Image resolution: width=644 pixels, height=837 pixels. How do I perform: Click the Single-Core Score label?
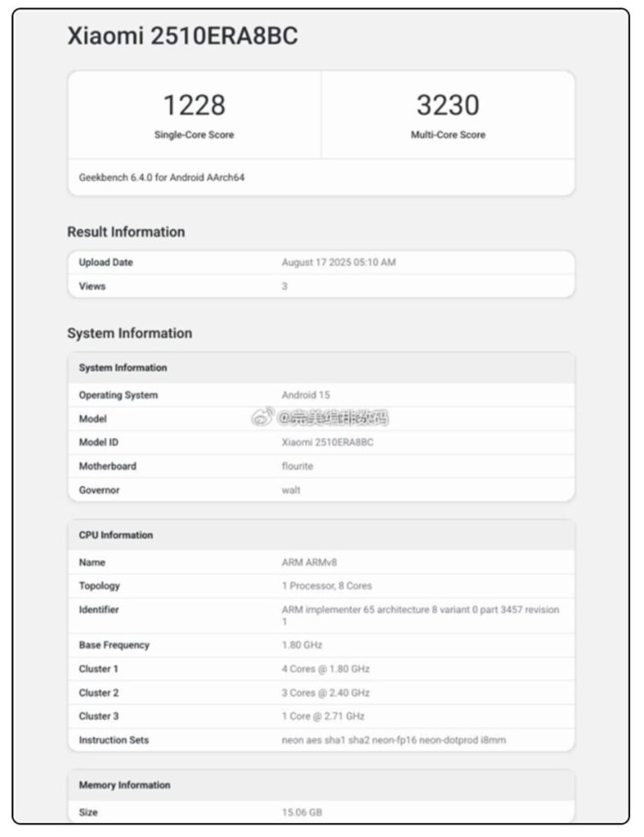[x=195, y=135]
